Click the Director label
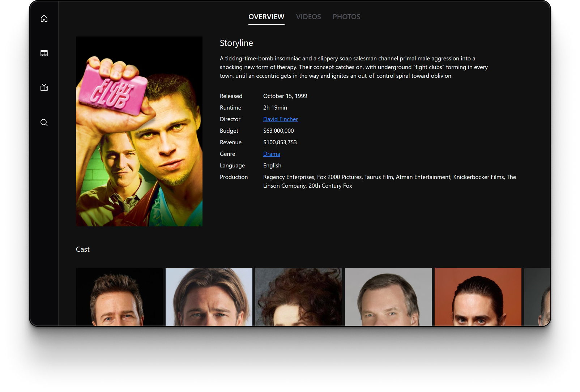Viewport: 580px width, 392px height. (x=230, y=119)
